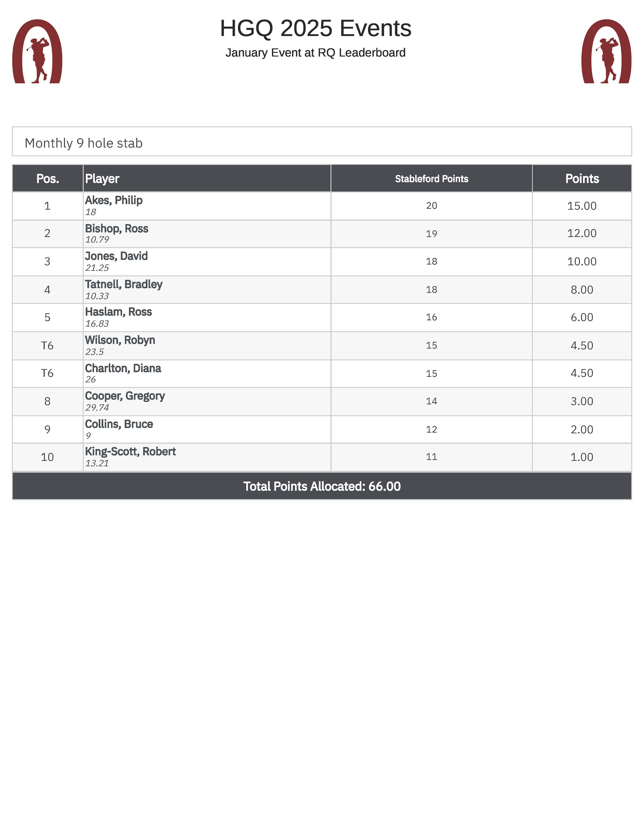Click the Pos. column header

[47, 178]
